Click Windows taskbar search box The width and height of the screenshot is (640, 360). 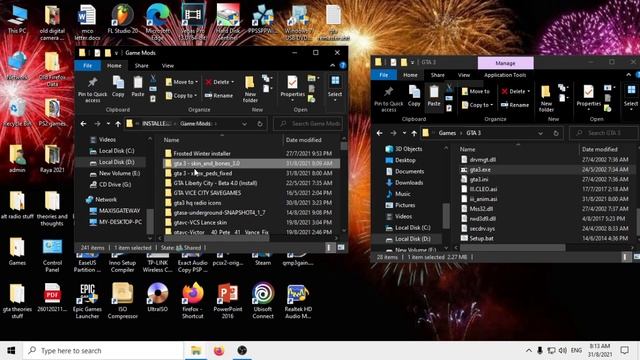(103, 351)
